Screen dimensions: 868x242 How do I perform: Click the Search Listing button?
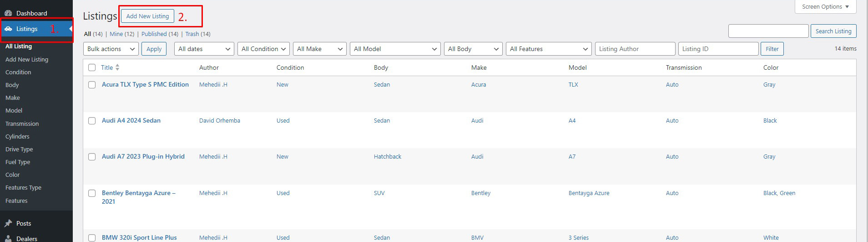(x=833, y=31)
